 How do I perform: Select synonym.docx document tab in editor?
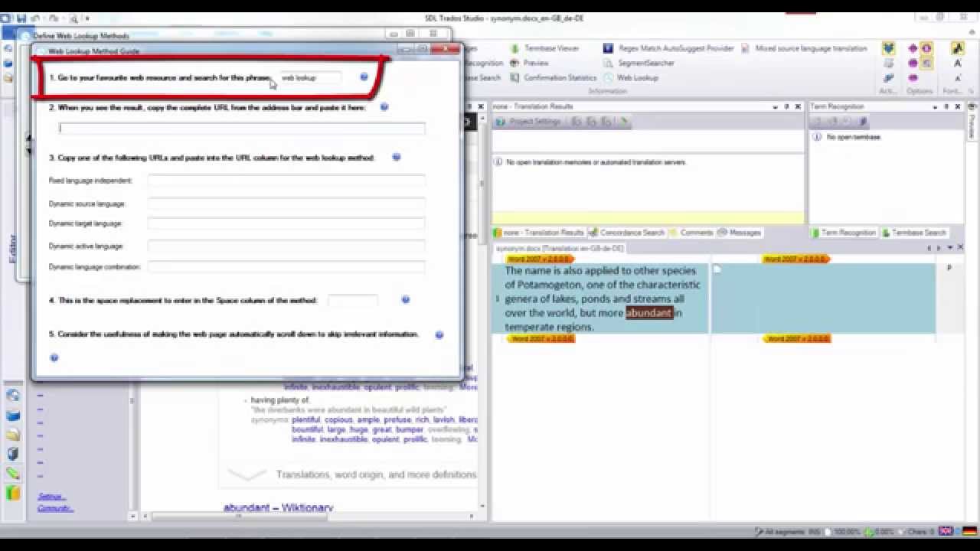[x=560, y=249]
